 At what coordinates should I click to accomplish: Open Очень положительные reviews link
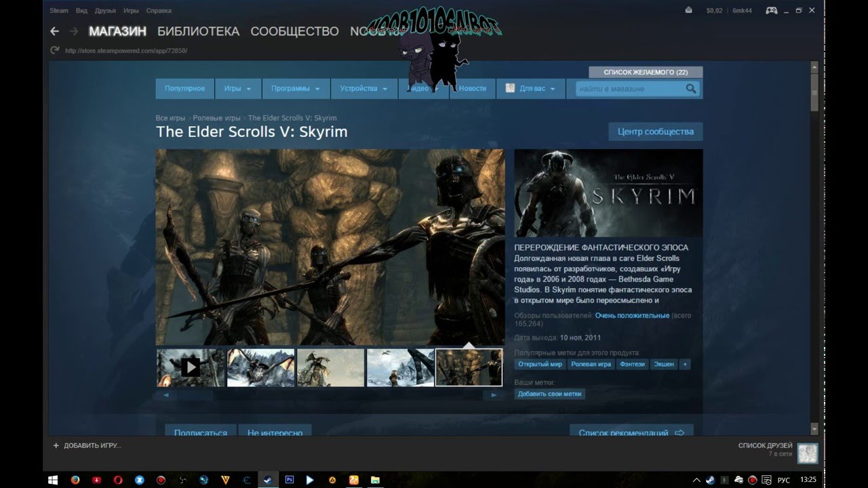click(x=632, y=316)
